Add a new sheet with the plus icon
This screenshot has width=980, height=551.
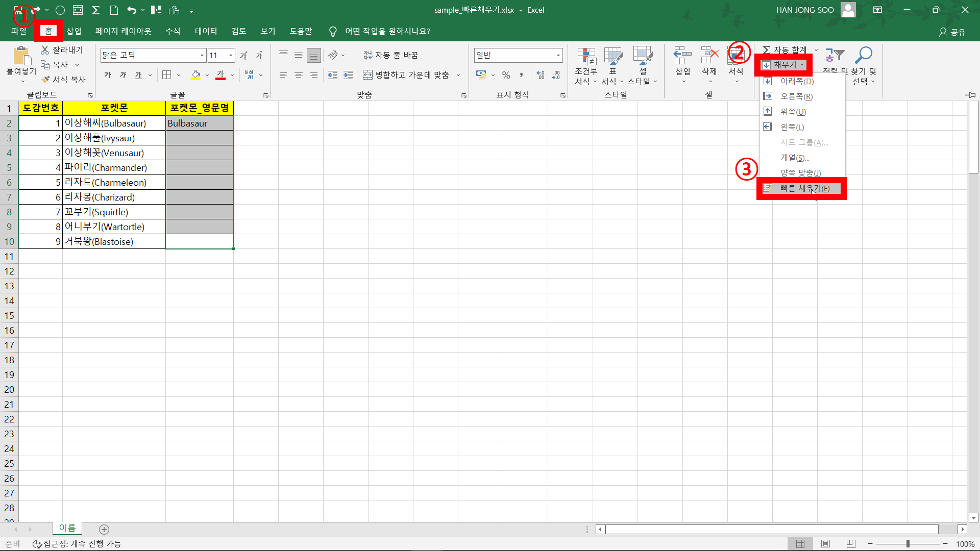104,530
